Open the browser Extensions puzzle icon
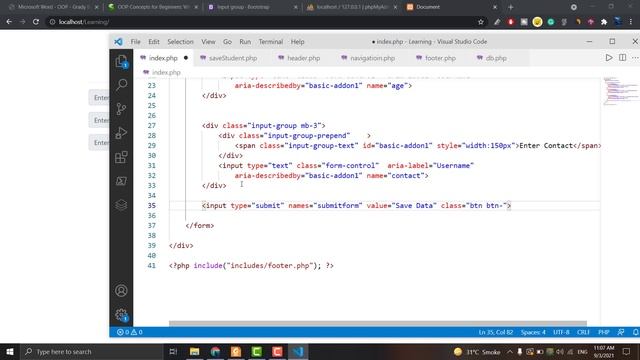 point(604,22)
